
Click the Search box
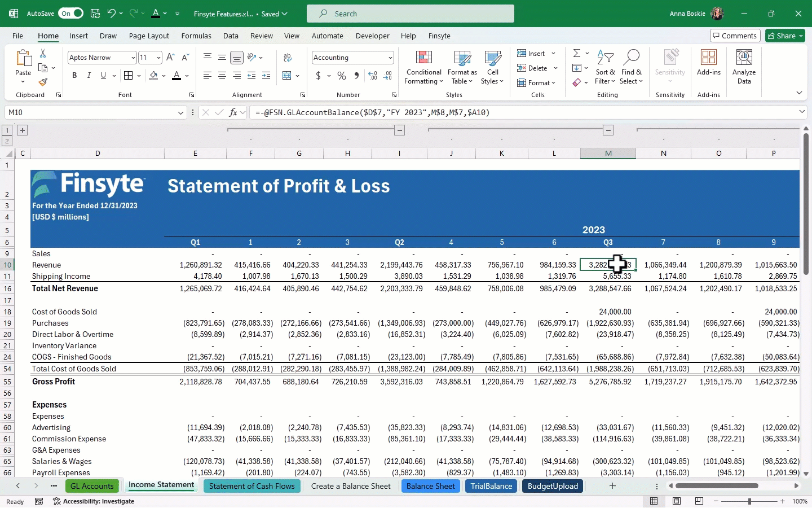point(411,14)
